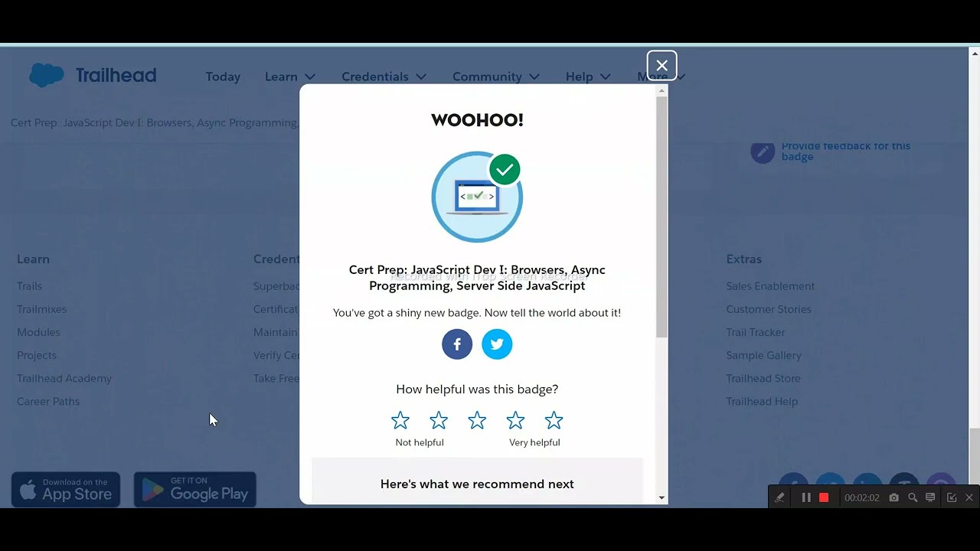Expand the Learn dropdown menu
This screenshot has width=980, height=551.
[290, 77]
